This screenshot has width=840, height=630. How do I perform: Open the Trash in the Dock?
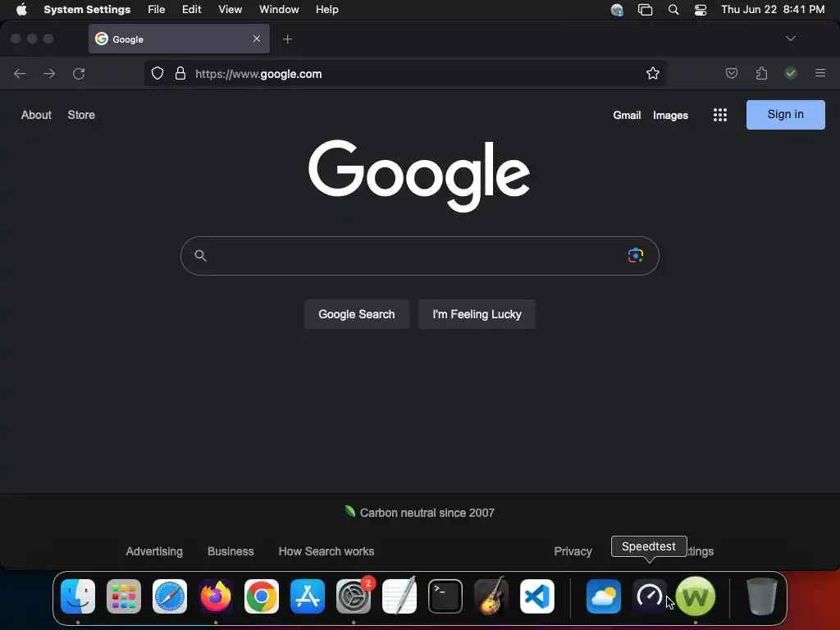click(x=762, y=596)
